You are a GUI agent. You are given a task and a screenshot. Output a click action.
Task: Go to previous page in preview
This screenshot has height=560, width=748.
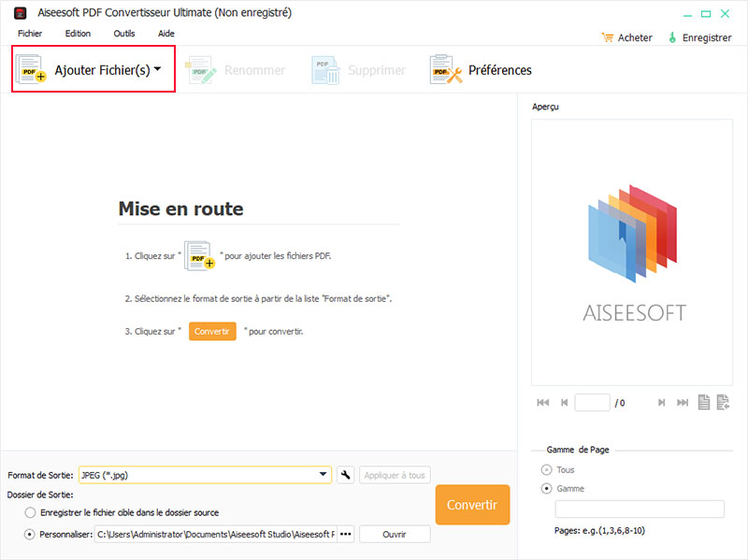click(x=565, y=403)
